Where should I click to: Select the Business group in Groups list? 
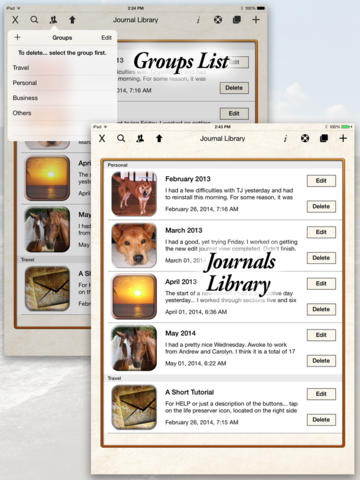point(62,98)
